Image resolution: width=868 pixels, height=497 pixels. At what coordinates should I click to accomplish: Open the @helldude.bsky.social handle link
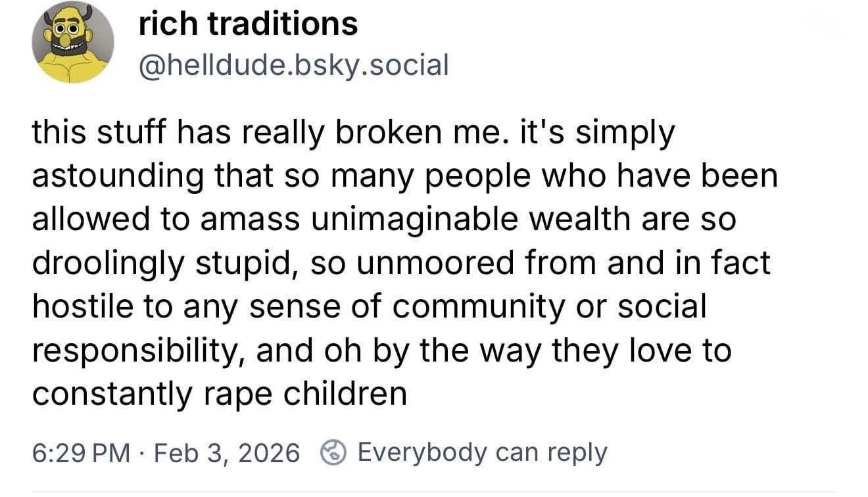(x=293, y=65)
